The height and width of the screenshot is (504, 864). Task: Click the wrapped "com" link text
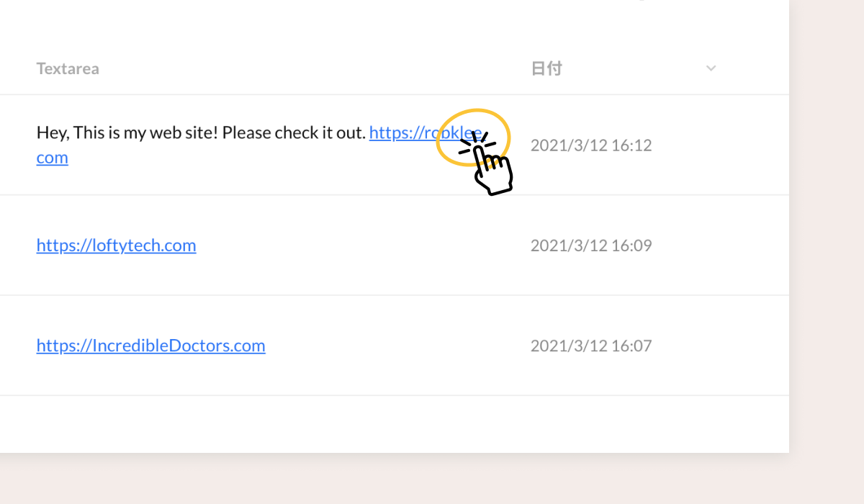coord(52,158)
